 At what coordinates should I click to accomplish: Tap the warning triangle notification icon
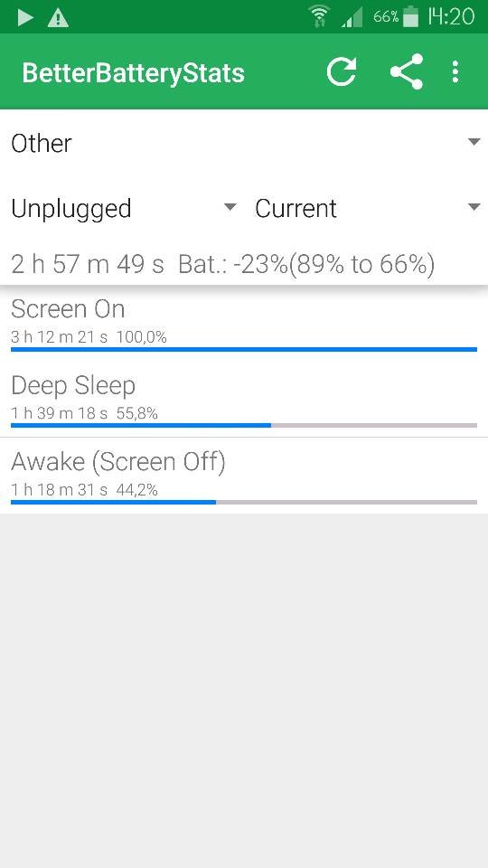point(58,18)
